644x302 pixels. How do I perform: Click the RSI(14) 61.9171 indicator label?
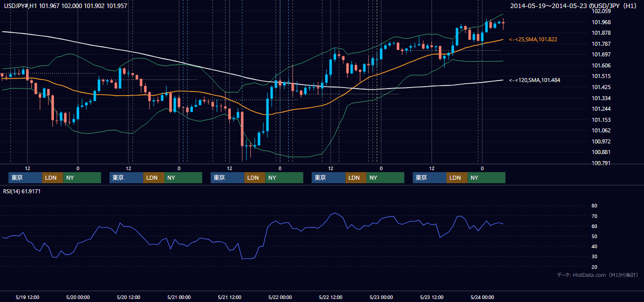click(x=21, y=192)
